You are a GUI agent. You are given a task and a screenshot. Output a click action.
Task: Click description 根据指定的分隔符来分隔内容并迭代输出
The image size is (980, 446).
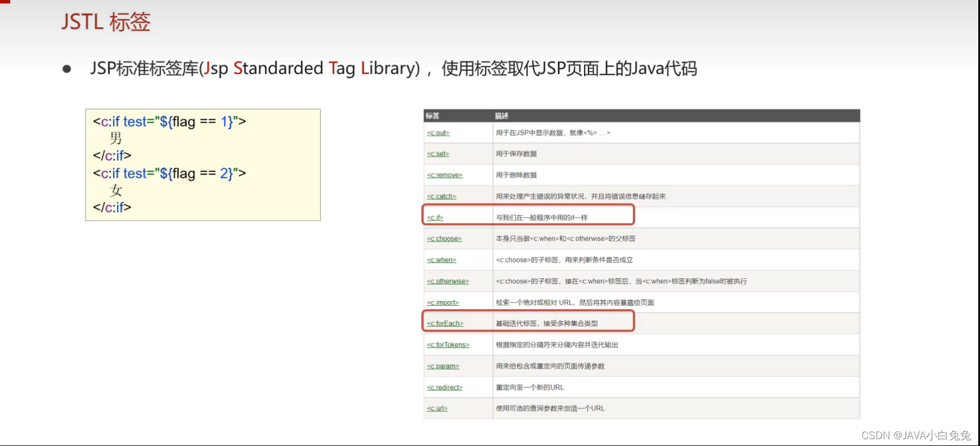(557, 345)
